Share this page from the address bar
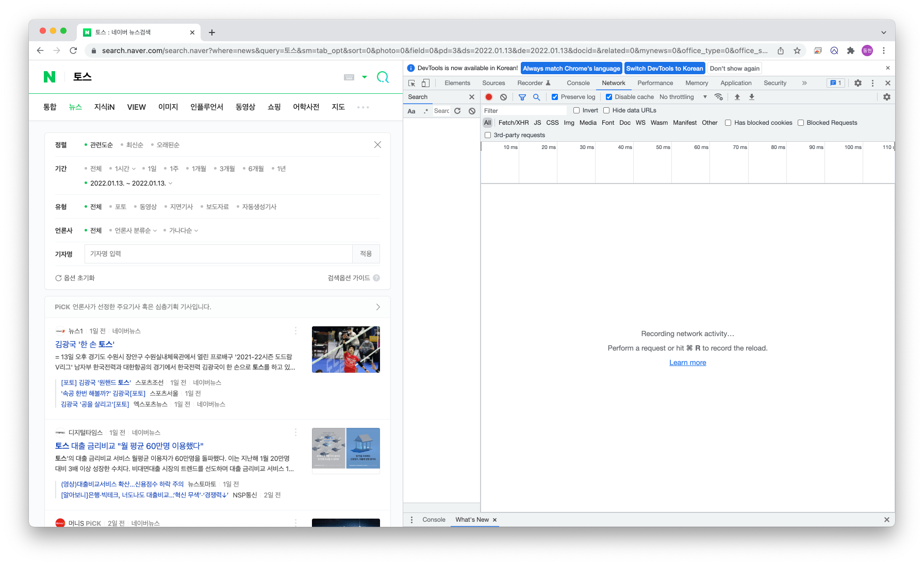The height and width of the screenshot is (565, 924). (781, 51)
